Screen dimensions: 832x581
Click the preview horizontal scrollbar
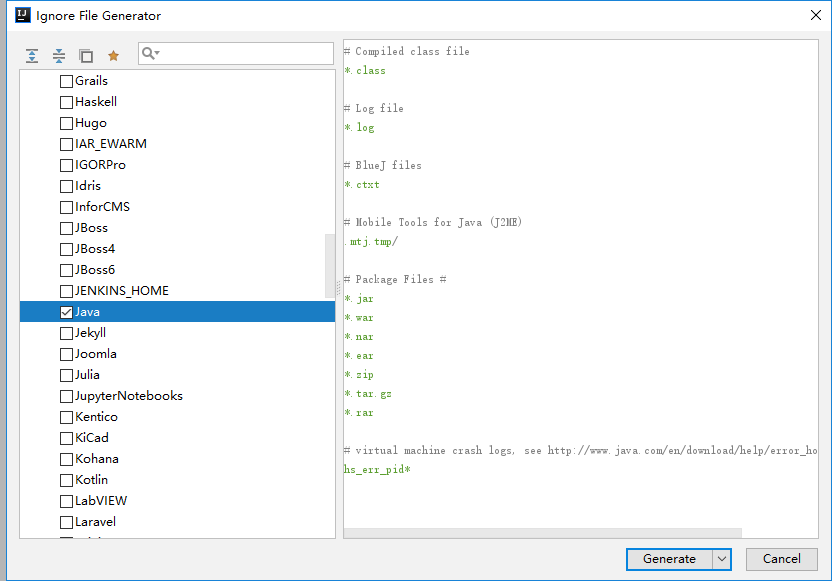pos(542,533)
